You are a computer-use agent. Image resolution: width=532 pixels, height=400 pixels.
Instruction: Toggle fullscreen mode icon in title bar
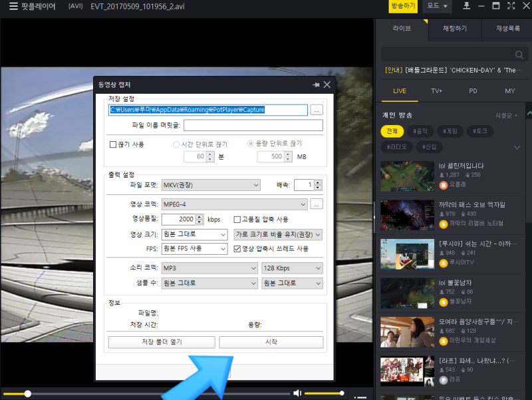(511, 6)
